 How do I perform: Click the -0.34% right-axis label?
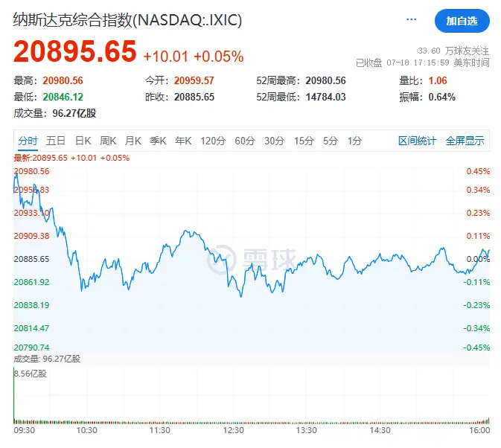tap(476, 328)
